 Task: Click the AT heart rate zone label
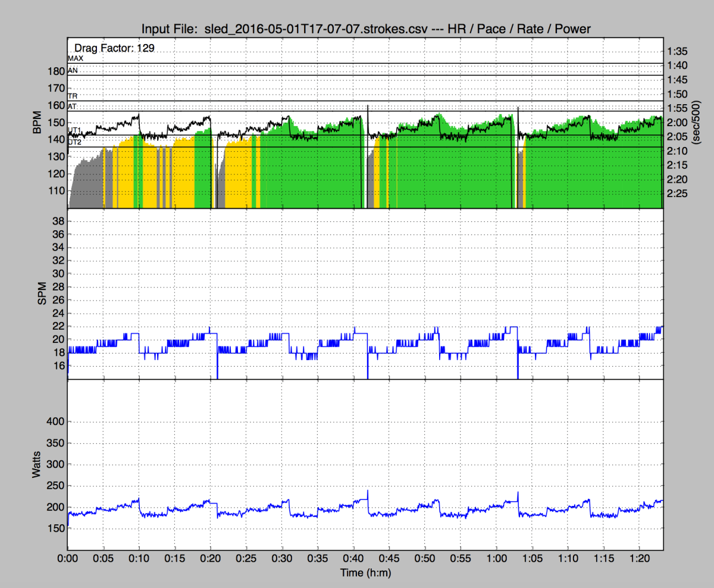[73, 107]
